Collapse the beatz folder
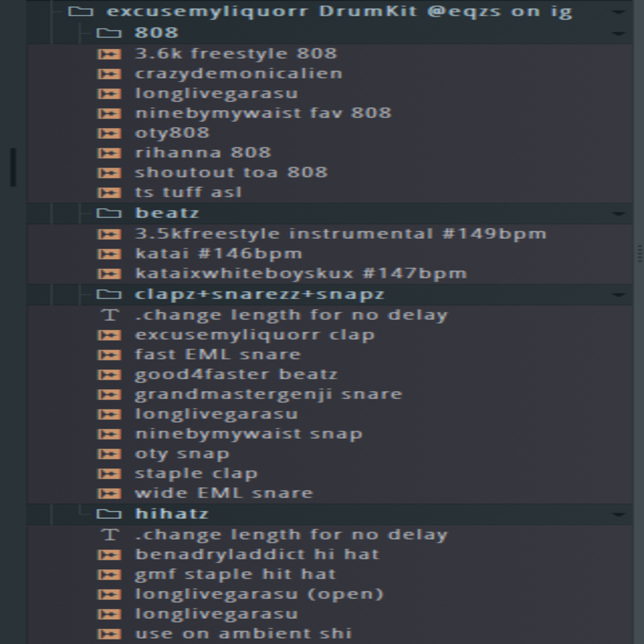 109,214
